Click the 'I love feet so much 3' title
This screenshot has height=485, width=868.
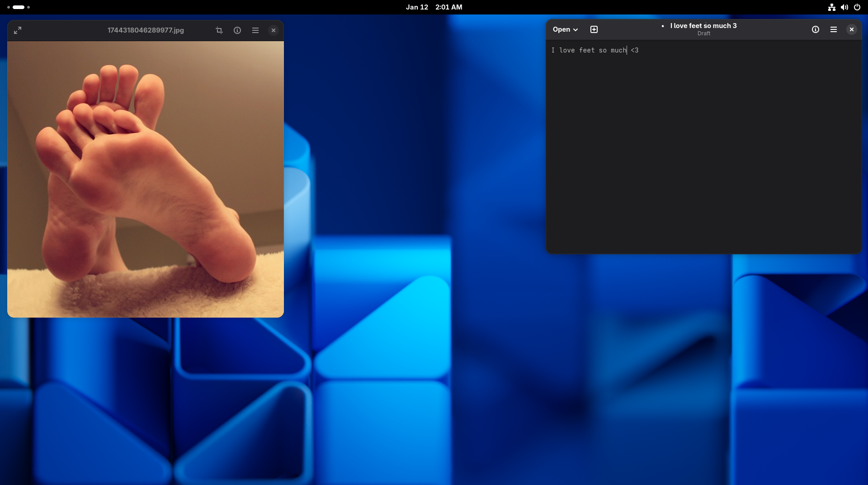coord(703,26)
